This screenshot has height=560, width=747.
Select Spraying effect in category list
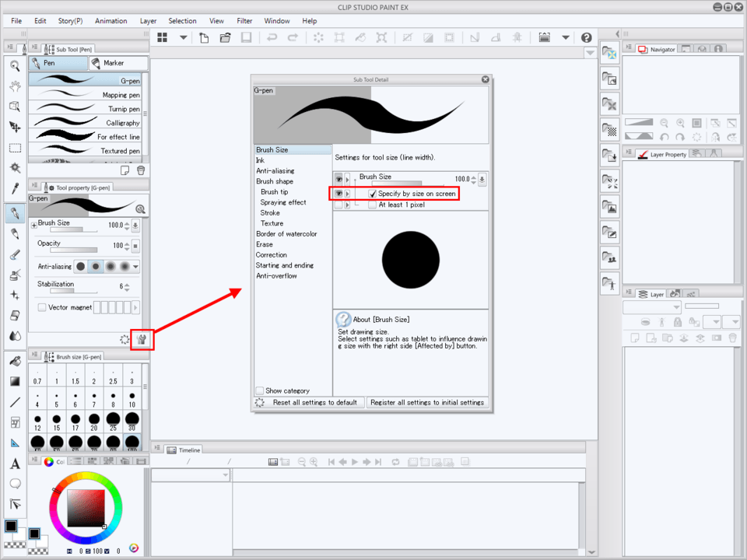pos(283,202)
